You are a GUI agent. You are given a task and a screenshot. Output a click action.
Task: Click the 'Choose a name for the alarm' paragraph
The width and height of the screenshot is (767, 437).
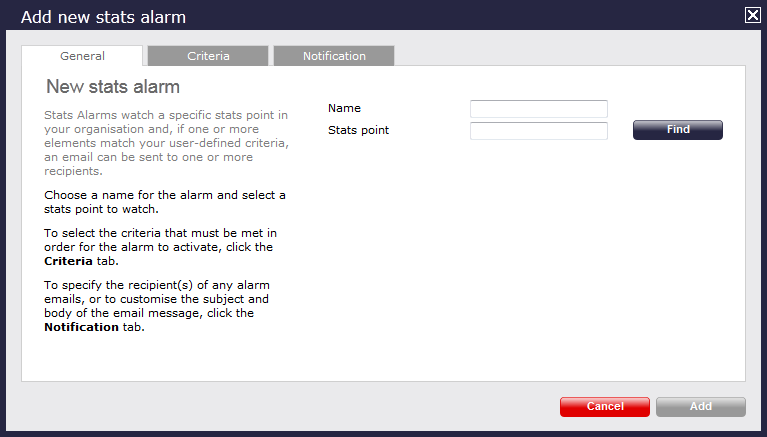tap(165, 202)
